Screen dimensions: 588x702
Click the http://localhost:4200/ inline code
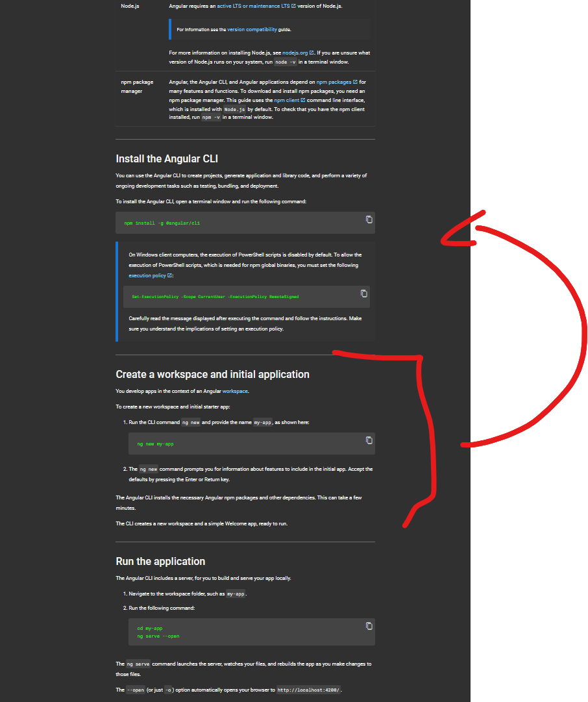[308, 690]
